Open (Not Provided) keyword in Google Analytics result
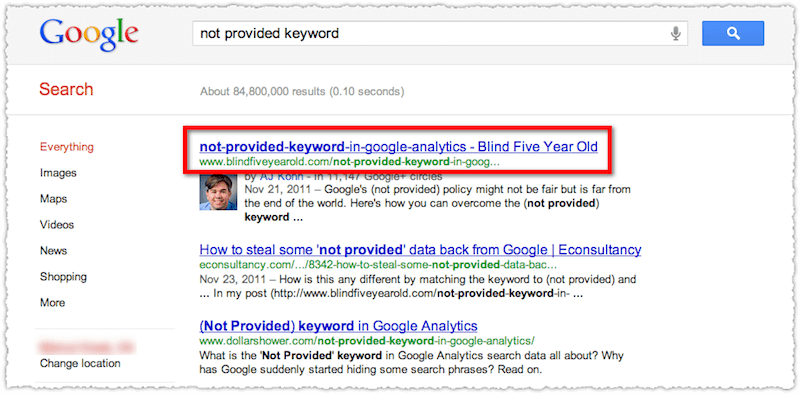Viewport: 800px width, 394px height. (x=338, y=326)
